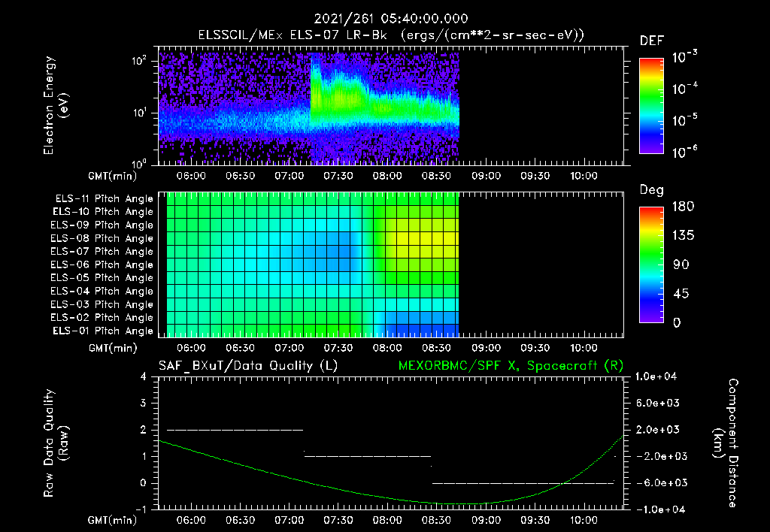
Task: Click the 10^-3 label on DEF color bar
Action: [684, 56]
